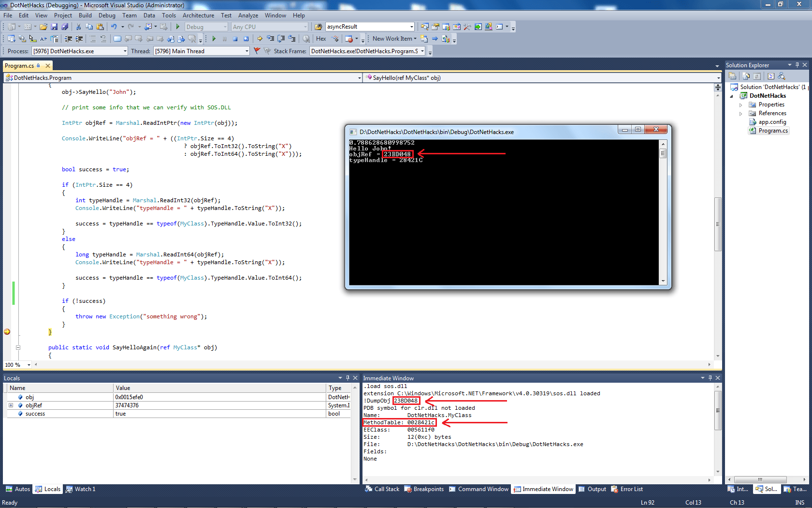Expand the References node in Solution Explorer
Image resolution: width=812 pixels, height=508 pixels.
[x=740, y=114]
